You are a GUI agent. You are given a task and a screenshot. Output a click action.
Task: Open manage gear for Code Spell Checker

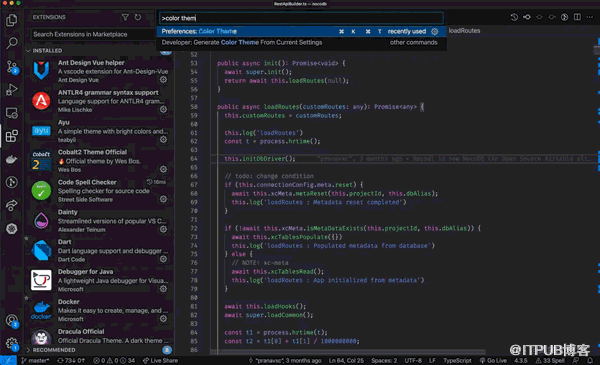pos(163,199)
